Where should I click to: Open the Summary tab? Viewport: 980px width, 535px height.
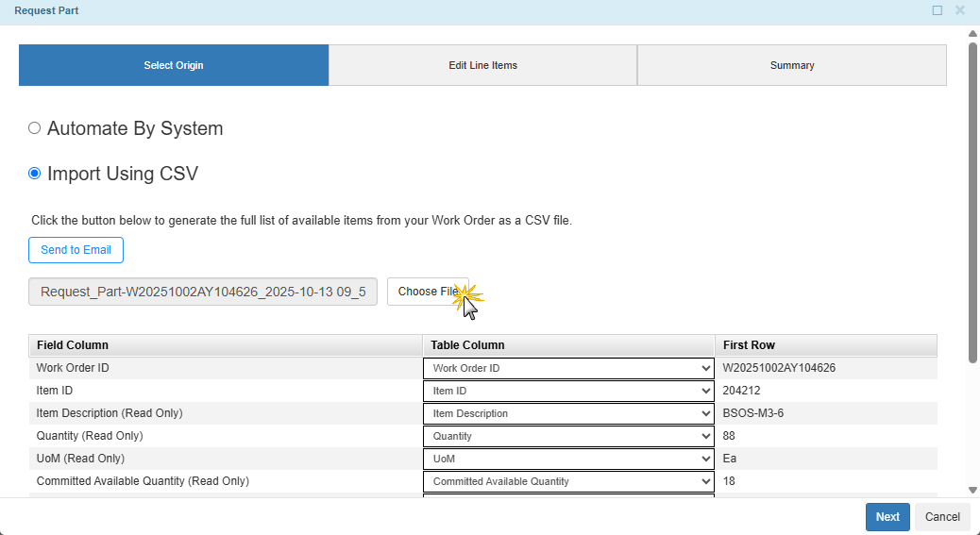pyautogui.click(x=791, y=65)
